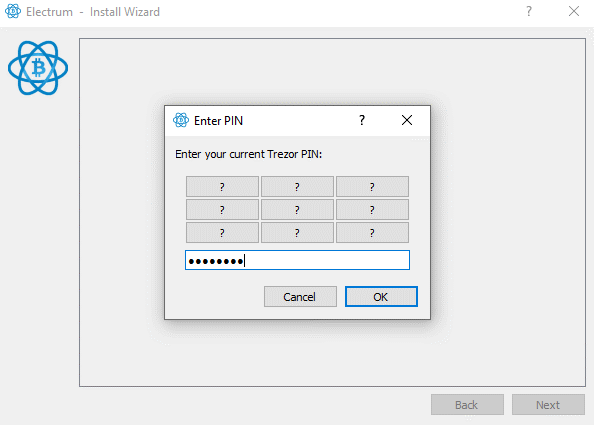
Task: Click the bottom-middle PIN matrix button
Action: [297, 233]
